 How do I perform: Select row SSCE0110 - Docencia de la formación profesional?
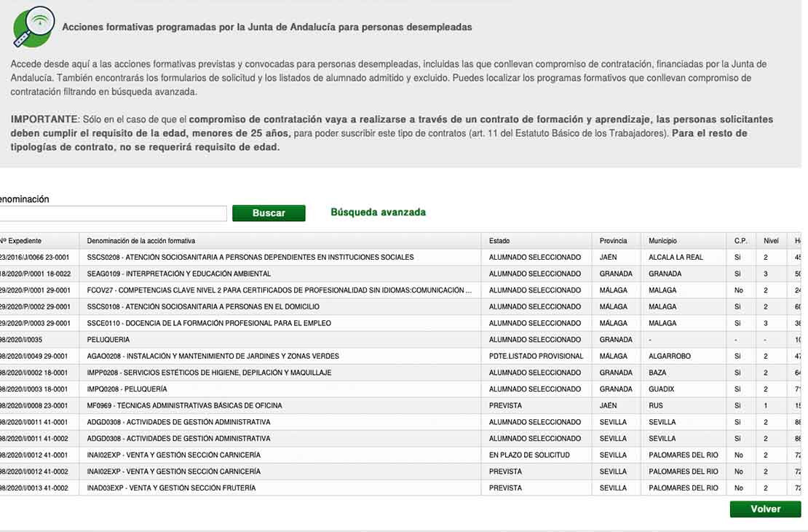(x=400, y=323)
